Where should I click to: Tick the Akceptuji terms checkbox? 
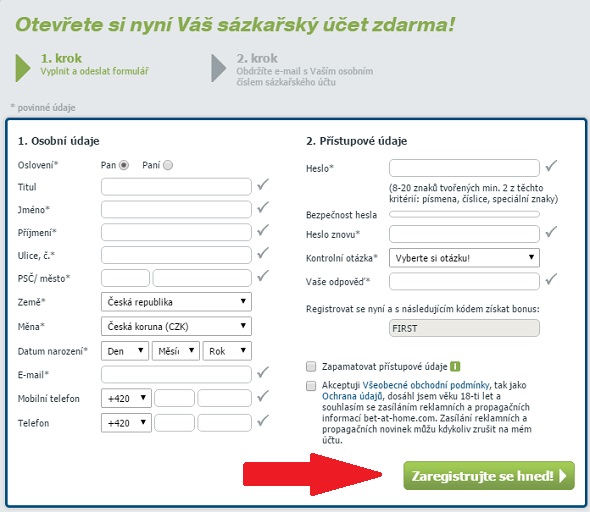311,386
